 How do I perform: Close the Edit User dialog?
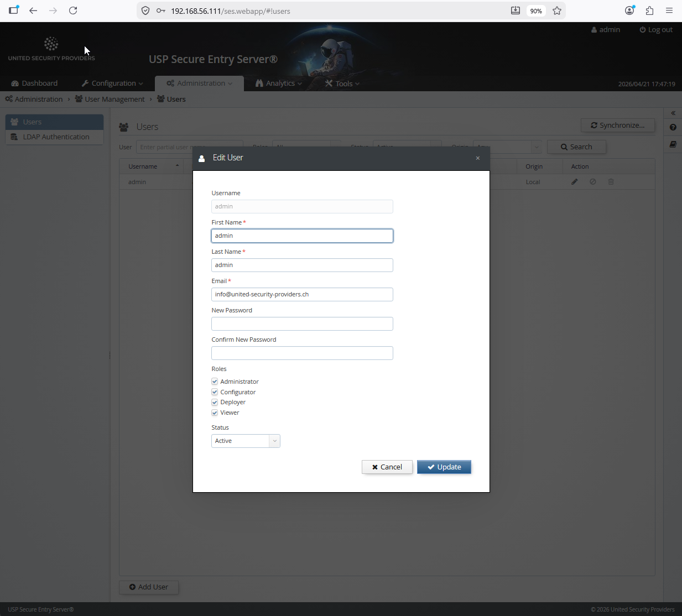[x=478, y=158]
